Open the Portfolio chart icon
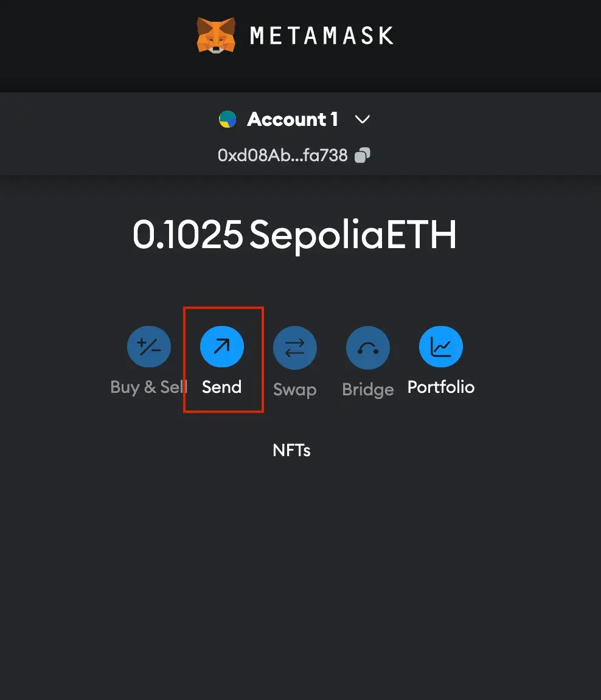This screenshot has height=700, width=601. point(441,347)
